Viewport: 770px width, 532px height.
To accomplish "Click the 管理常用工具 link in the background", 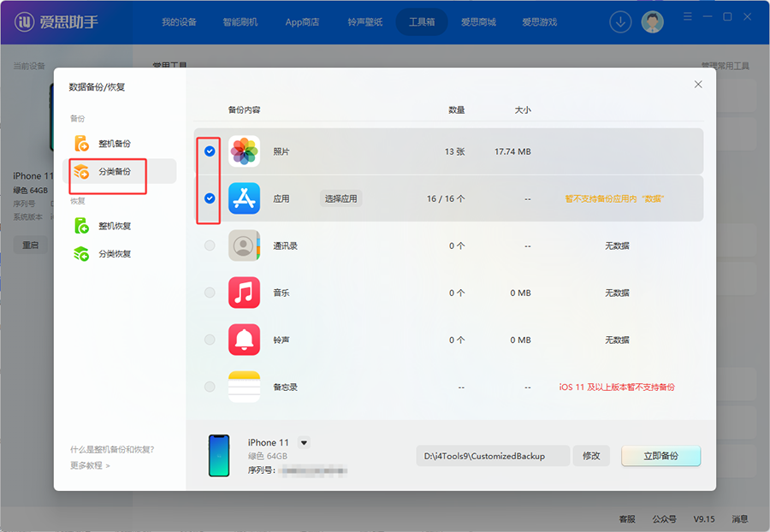I will click(725, 66).
